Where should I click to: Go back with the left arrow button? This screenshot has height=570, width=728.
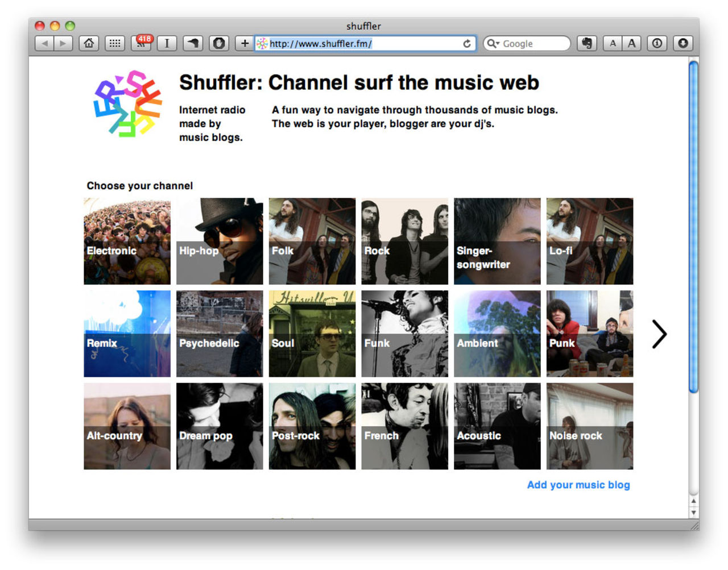(44, 43)
